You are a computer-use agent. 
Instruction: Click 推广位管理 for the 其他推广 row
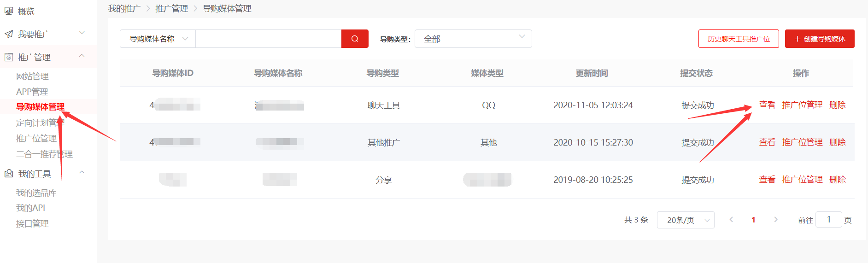(x=802, y=142)
